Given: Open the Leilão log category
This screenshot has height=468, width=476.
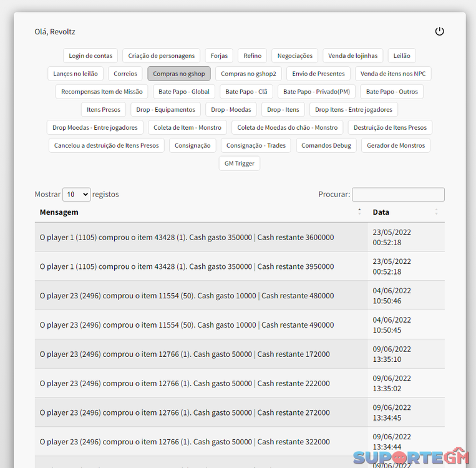Looking at the screenshot, I should [402, 56].
